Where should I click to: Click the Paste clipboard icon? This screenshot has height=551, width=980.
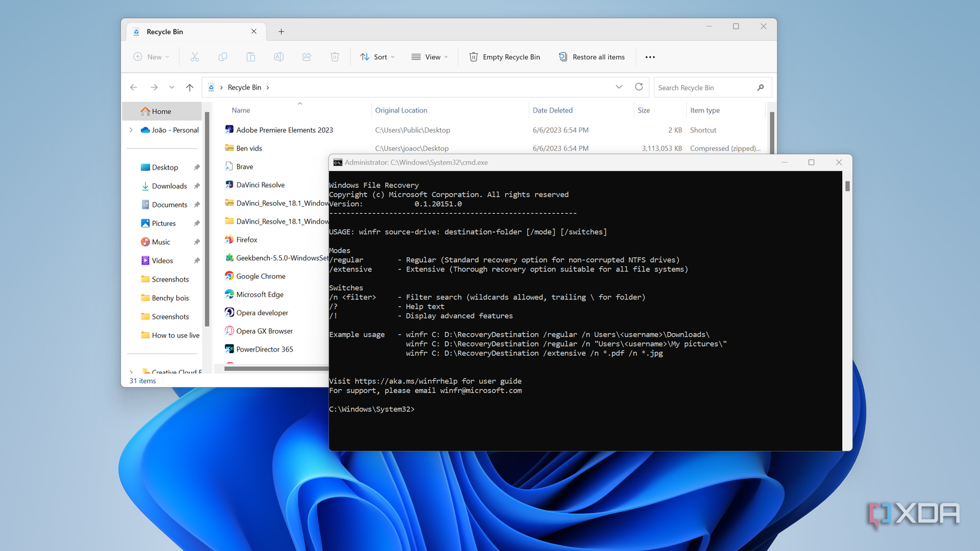(x=251, y=57)
